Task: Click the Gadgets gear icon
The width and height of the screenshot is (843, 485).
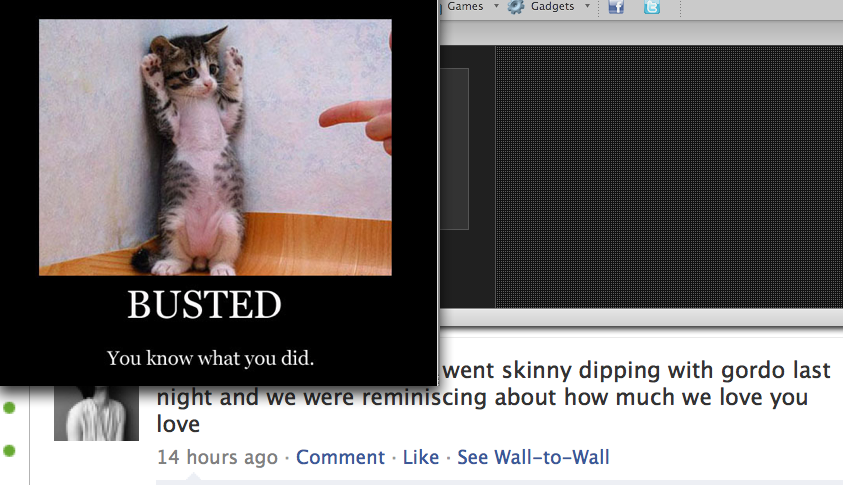Action: pyautogui.click(x=516, y=6)
